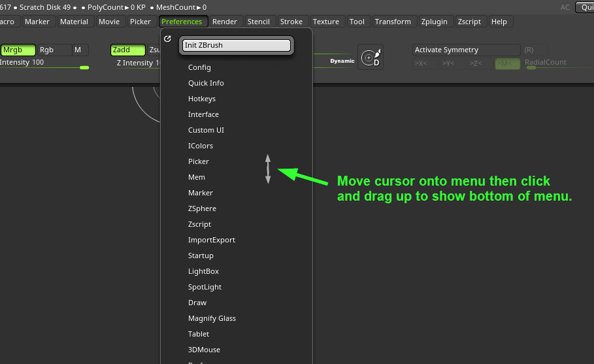The height and width of the screenshot is (364, 594).
Task: Expand the ImportExport section
Action: pyautogui.click(x=212, y=240)
